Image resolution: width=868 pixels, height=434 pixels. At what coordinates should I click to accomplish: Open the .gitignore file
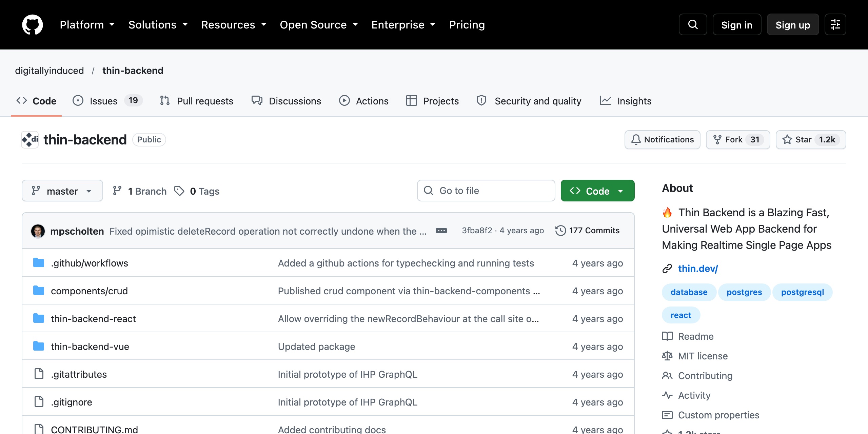coord(72,402)
